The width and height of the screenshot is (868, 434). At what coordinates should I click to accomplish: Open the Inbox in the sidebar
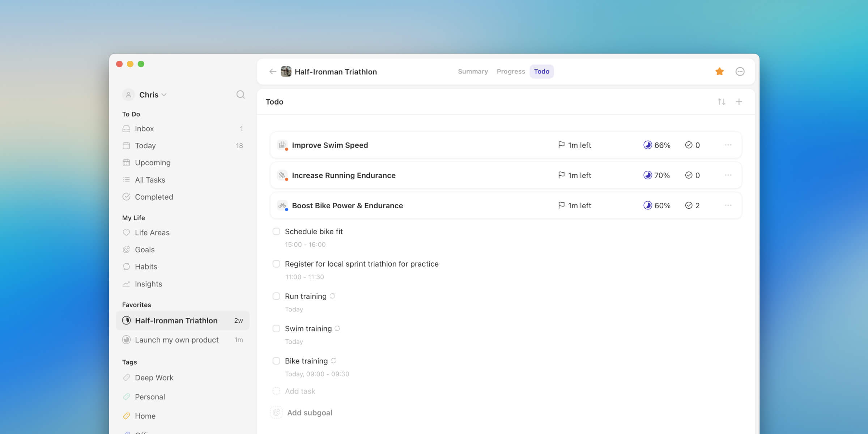tap(144, 129)
